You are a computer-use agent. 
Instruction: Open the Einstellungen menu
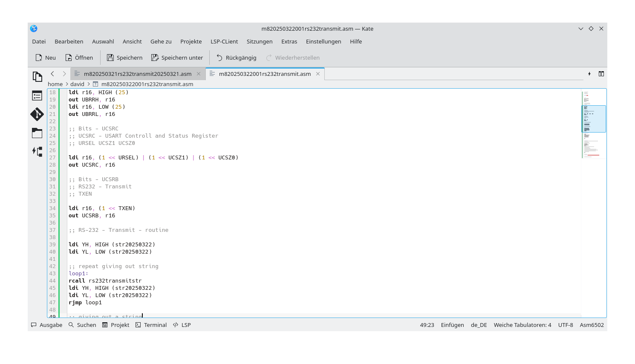[323, 41]
